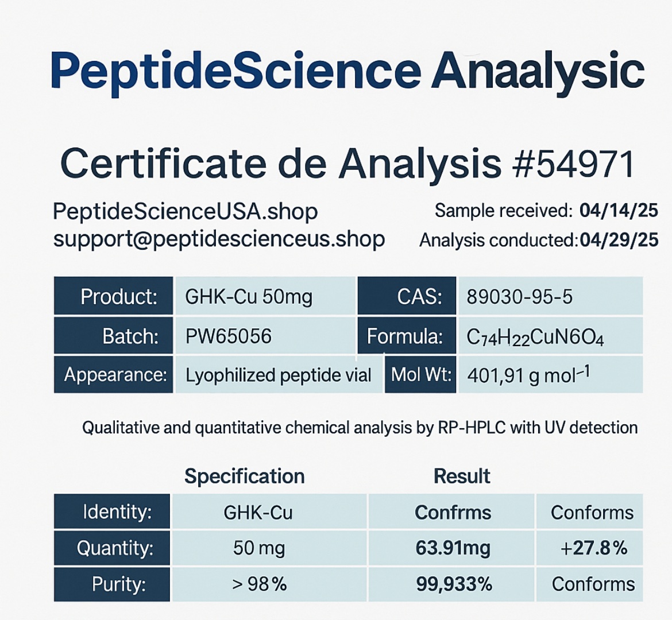
Task: Click the support@peptidescienceus.shop email address
Action: (x=219, y=239)
